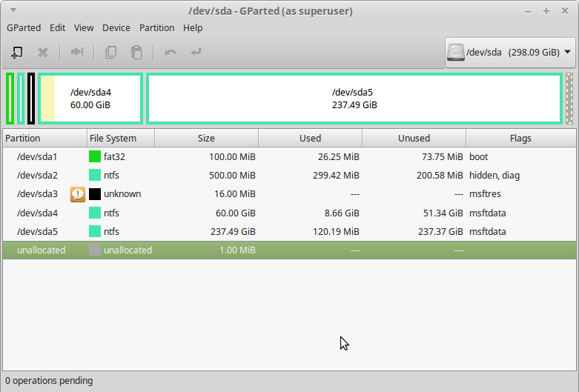This screenshot has width=579, height=392.
Task: Open the Partition menu
Action: pos(156,28)
